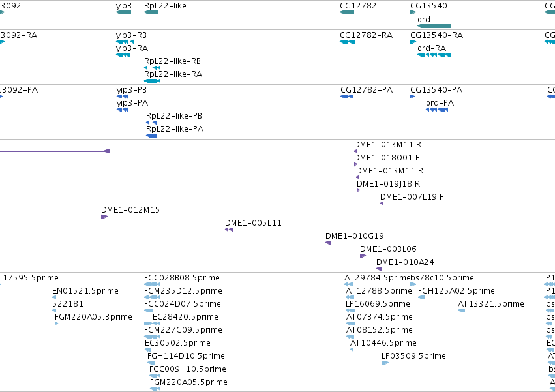Click the FGH125A02.5prime EST label
555x392 pixels.
(x=457, y=291)
